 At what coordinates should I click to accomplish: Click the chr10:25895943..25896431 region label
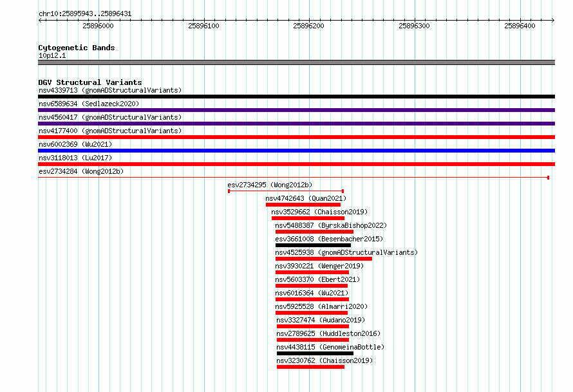85,14
